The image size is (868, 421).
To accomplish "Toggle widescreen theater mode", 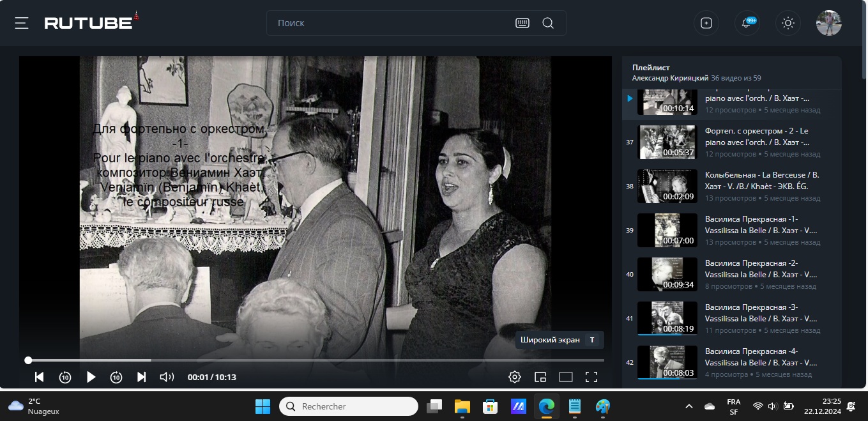I will [x=566, y=377].
